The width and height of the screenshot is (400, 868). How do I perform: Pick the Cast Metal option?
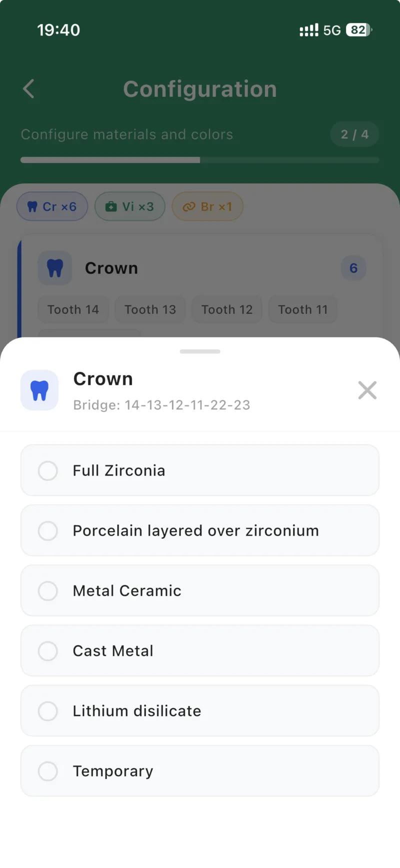[x=48, y=651]
